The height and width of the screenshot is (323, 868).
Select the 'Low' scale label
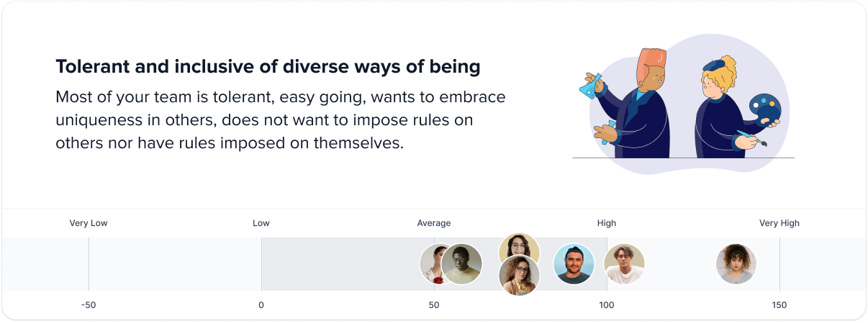(261, 223)
